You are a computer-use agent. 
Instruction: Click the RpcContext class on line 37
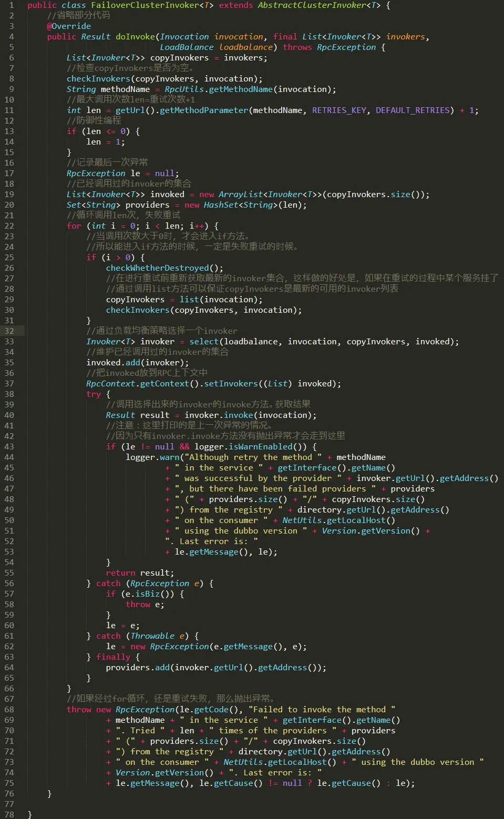(111, 384)
